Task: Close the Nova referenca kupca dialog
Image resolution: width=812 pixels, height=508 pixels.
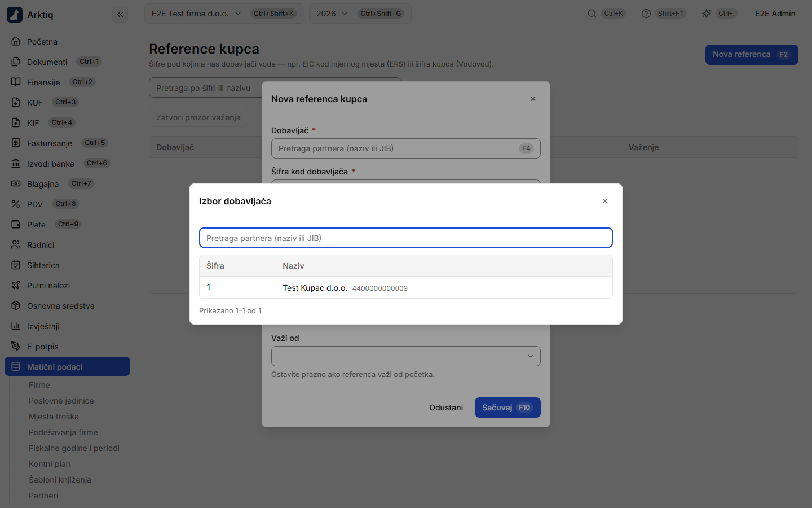Action: [x=533, y=99]
